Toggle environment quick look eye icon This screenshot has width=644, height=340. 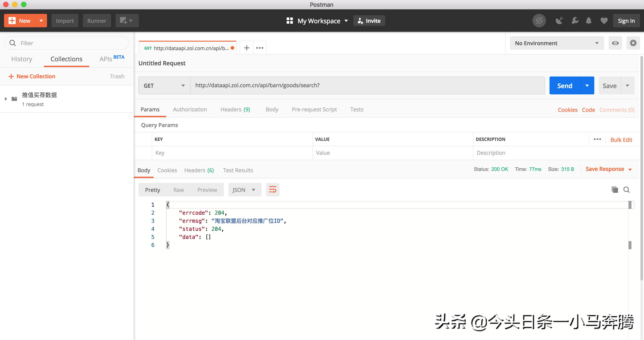click(x=615, y=43)
